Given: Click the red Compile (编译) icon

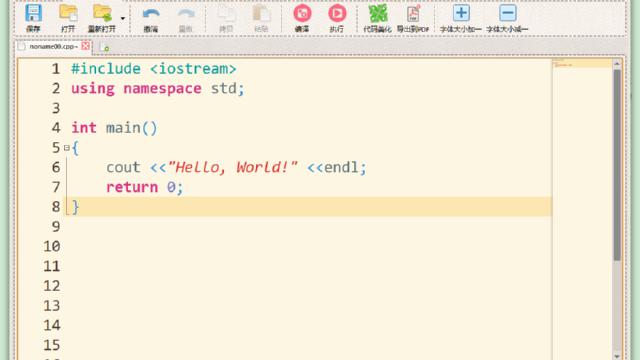Looking at the screenshot, I should click(302, 13).
